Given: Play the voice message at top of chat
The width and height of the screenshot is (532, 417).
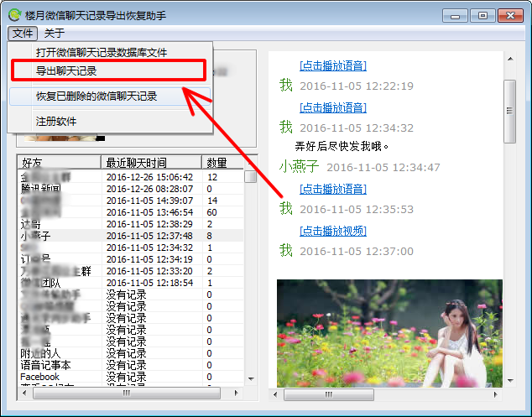Looking at the screenshot, I should coord(333,65).
